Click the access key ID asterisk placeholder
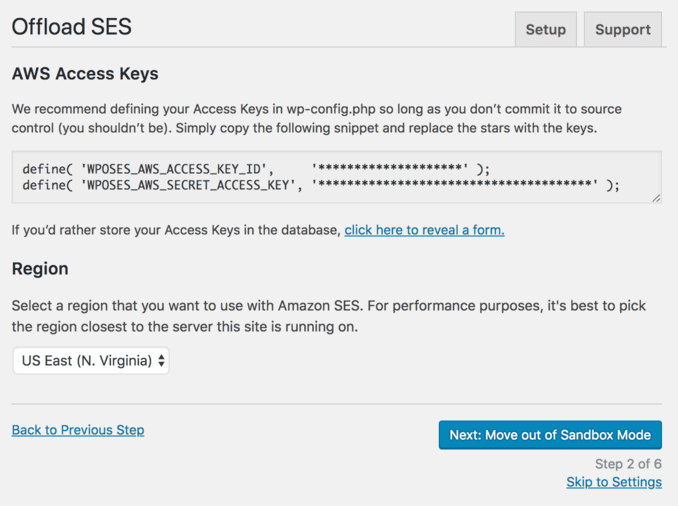Screen dimensions: 678x506 click(x=390, y=169)
